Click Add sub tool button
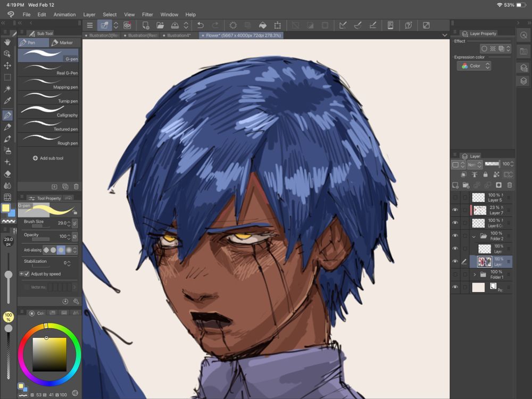 48,158
